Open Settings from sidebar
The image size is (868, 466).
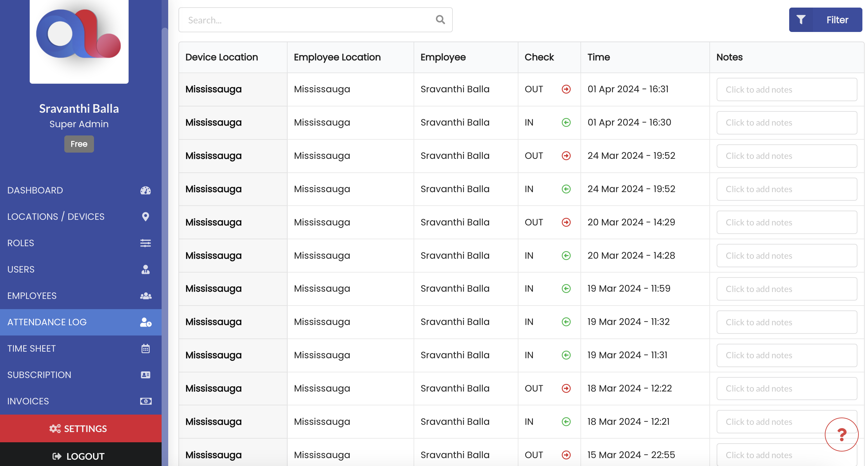pos(81,429)
